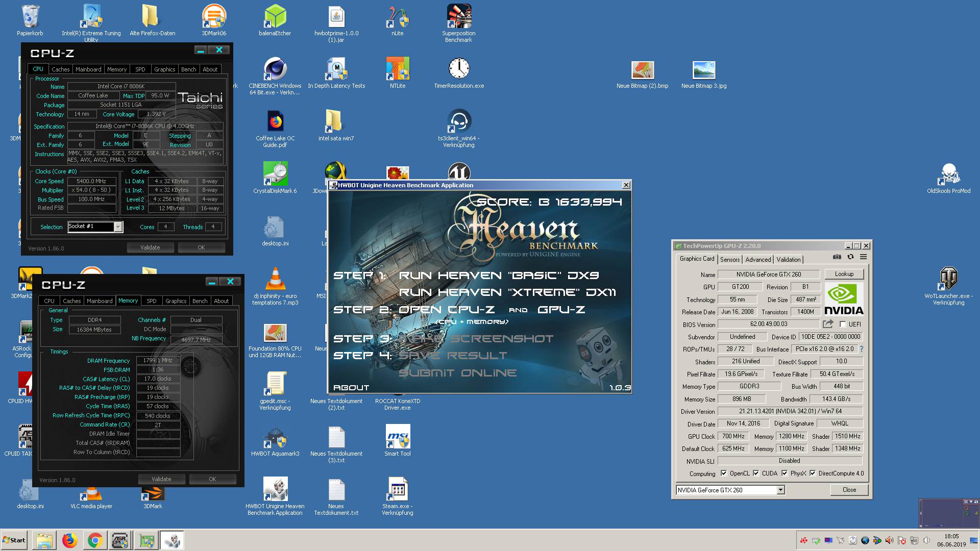The image size is (980, 551).
Task: Switch to Validation tab in GPU-Z
Action: (789, 259)
